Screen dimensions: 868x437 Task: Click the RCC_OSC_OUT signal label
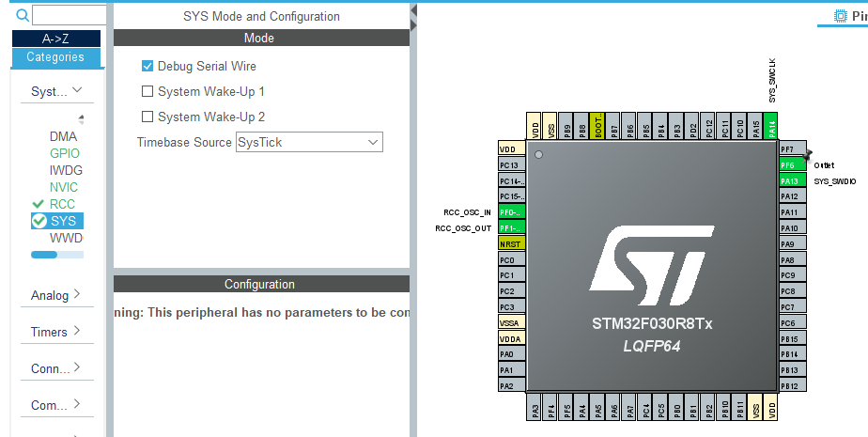[463, 228]
